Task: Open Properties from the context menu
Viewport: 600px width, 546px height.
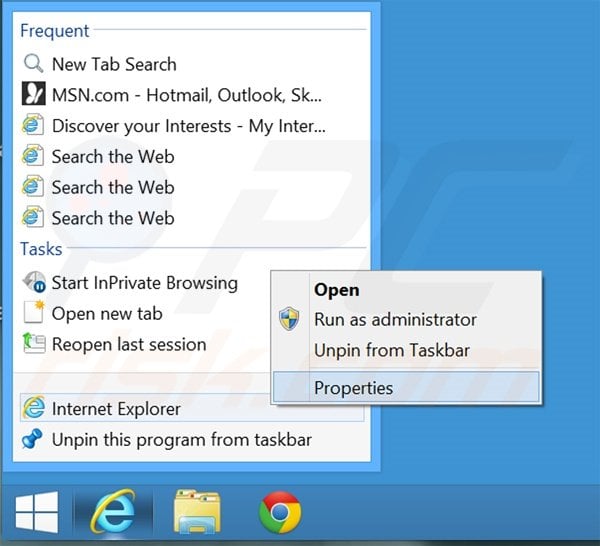Action: (406, 387)
